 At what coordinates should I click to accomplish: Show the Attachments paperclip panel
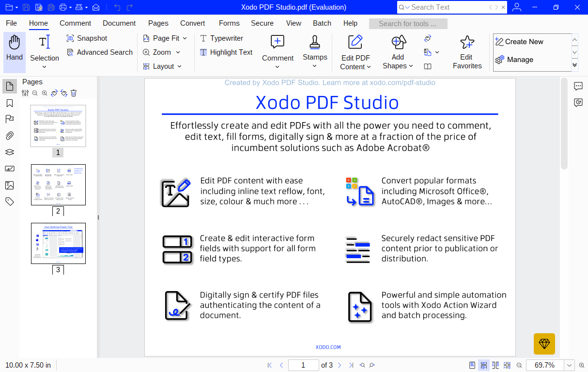(x=10, y=136)
